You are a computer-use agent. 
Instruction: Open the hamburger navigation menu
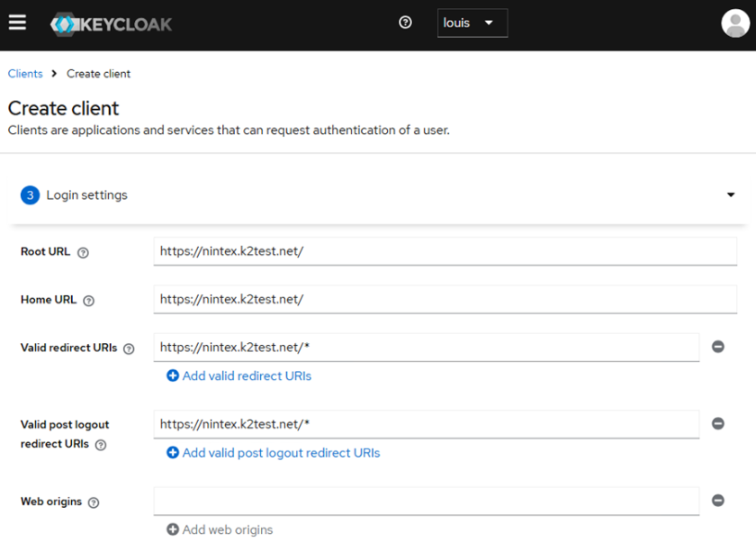[17, 23]
